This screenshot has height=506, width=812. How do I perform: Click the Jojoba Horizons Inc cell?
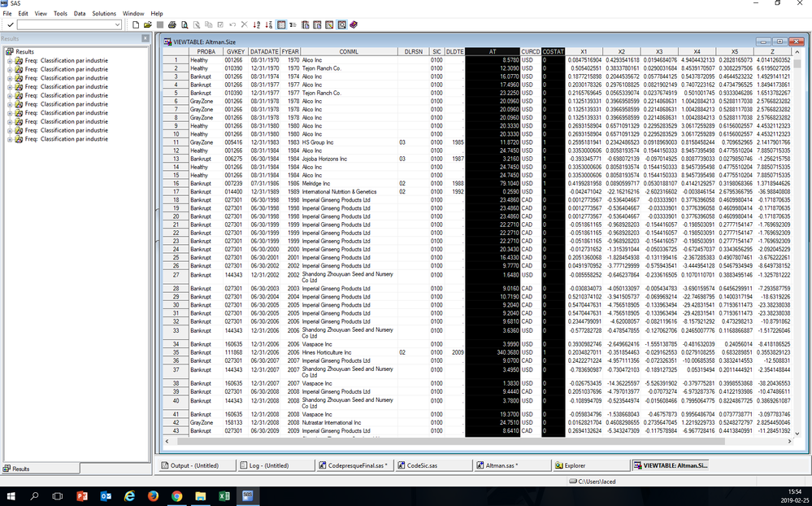tap(349, 159)
